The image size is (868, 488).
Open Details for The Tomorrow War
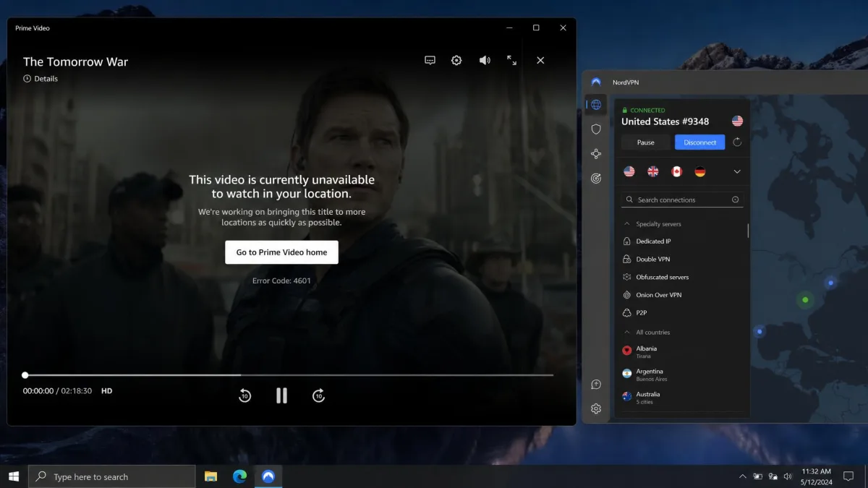click(x=41, y=79)
